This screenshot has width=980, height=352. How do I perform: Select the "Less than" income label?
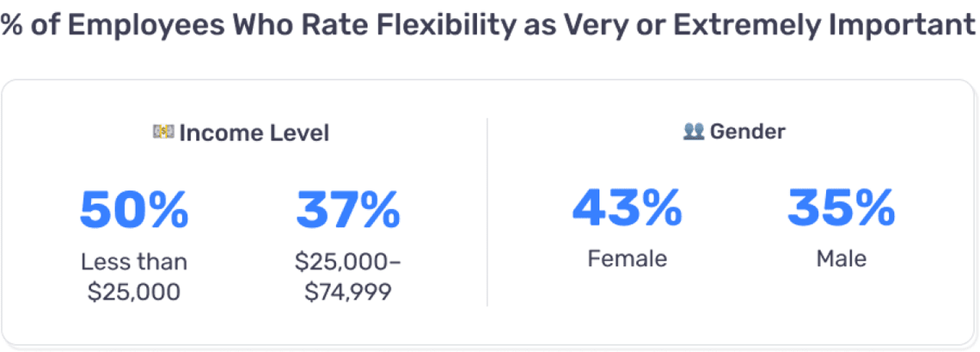[x=133, y=261]
